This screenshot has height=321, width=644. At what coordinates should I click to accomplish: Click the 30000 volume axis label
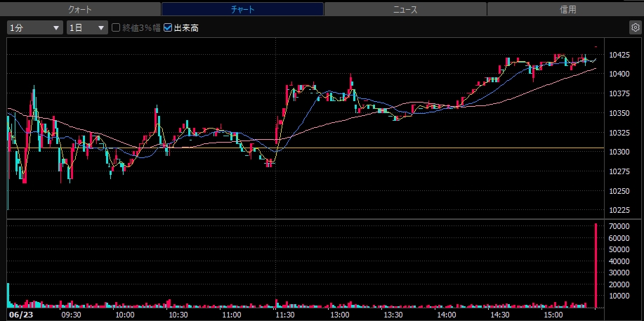tap(619, 273)
